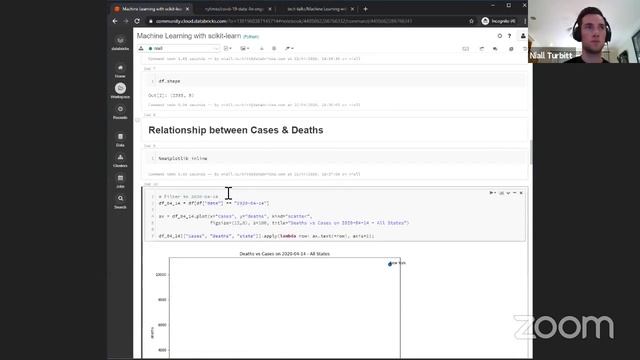This screenshot has width=640, height=360.
Task: Click the chart title Deaths vs Cases
Action: (284, 253)
